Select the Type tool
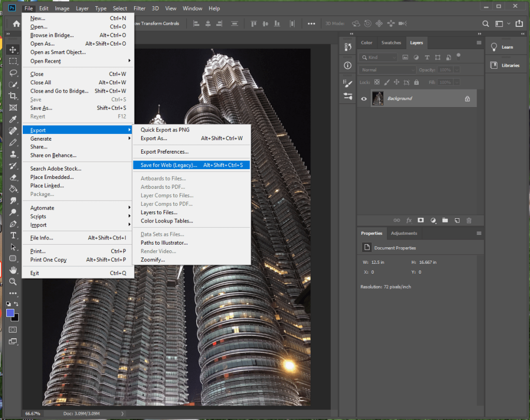The width and height of the screenshot is (530, 420). [x=13, y=235]
